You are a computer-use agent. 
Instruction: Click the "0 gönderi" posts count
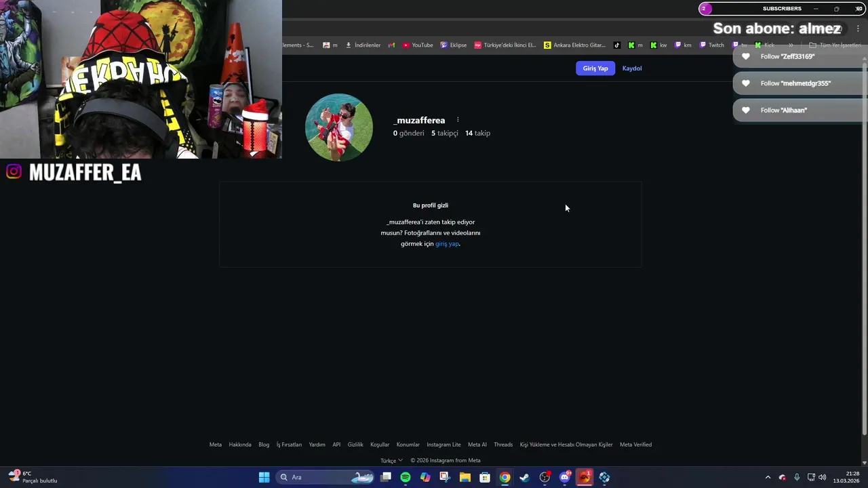pyautogui.click(x=409, y=134)
